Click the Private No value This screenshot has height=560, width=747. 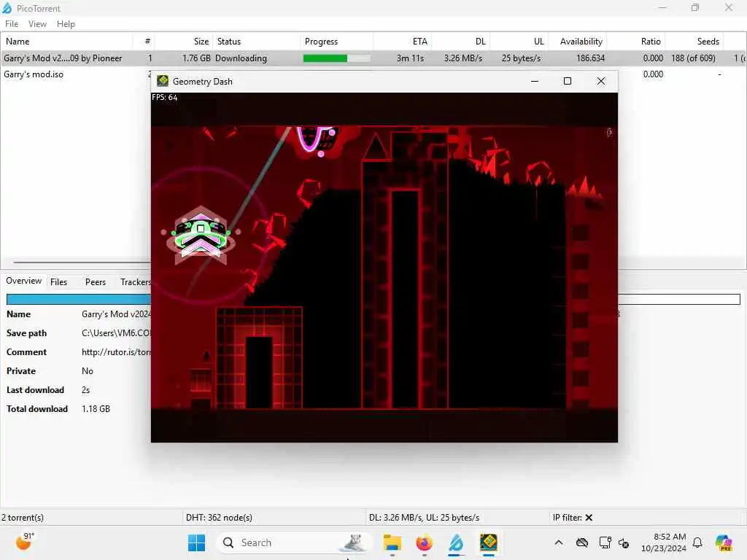point(88,371)
